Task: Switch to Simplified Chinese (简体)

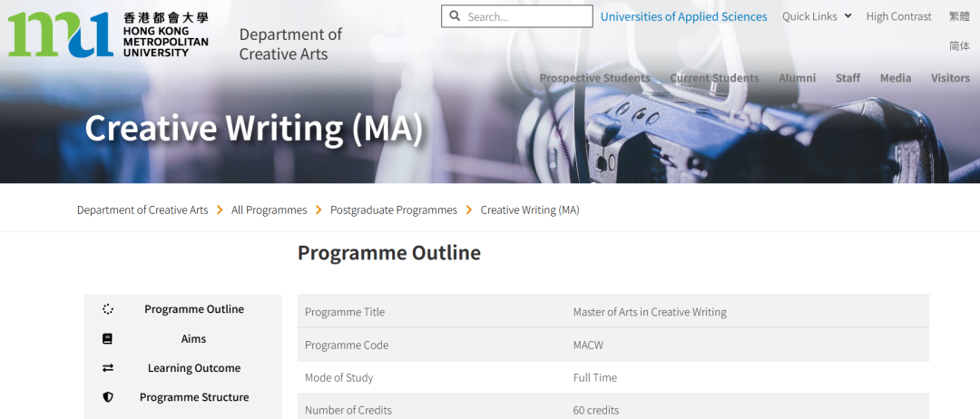Action: click(x=959, y=45)
